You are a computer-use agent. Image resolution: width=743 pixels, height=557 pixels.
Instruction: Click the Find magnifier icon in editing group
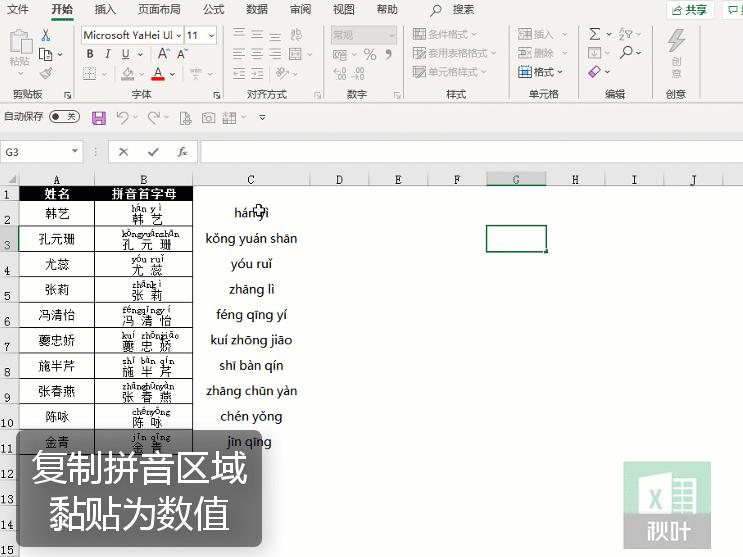pyautogui.click(x=626, y=52)
